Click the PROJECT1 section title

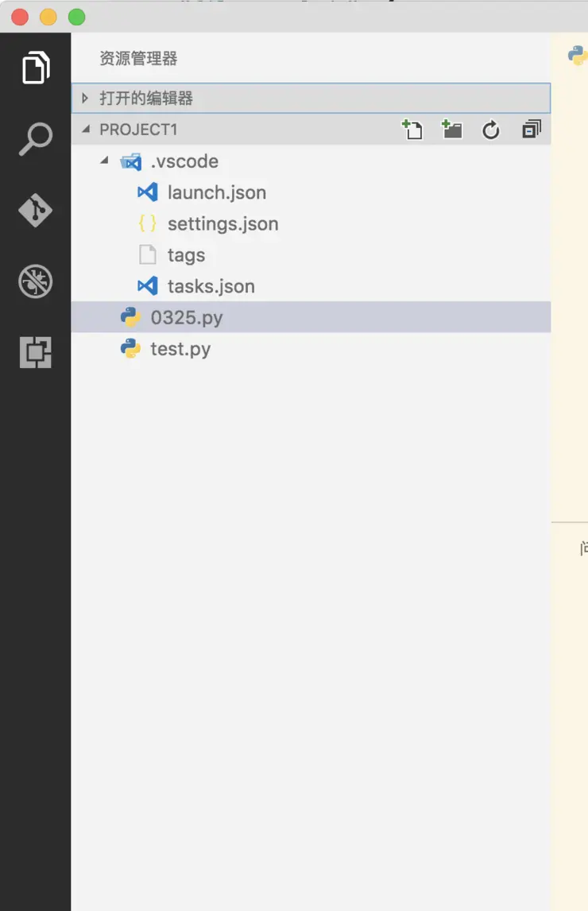[138, 130]
